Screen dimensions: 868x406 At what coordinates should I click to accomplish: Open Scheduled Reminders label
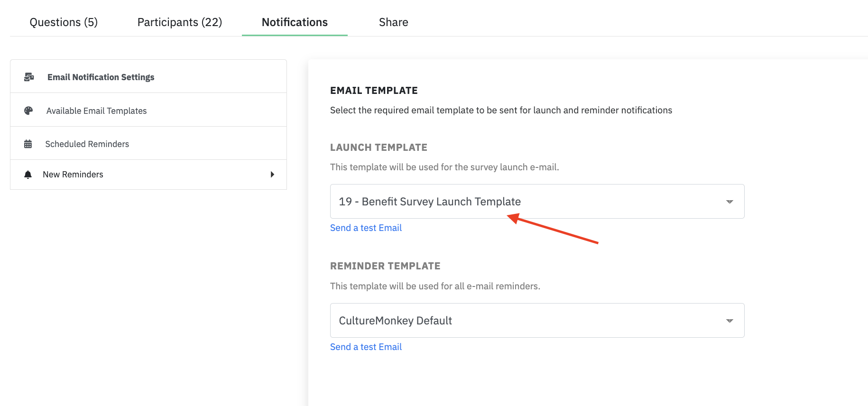click(x=87, y=144)
